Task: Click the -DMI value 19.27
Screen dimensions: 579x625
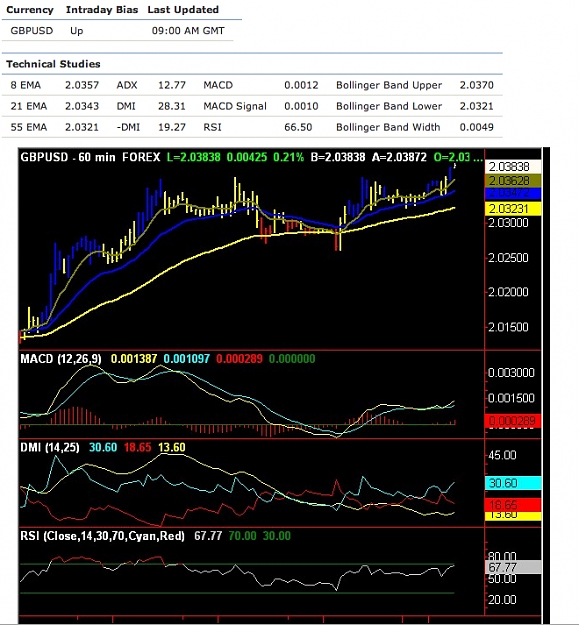Action: coord(172,127)
